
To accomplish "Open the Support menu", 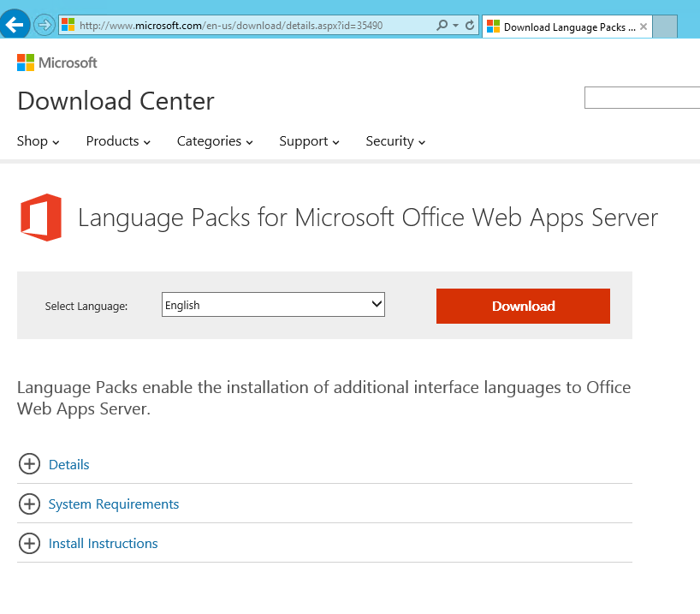I will click(x=310, y=141).
